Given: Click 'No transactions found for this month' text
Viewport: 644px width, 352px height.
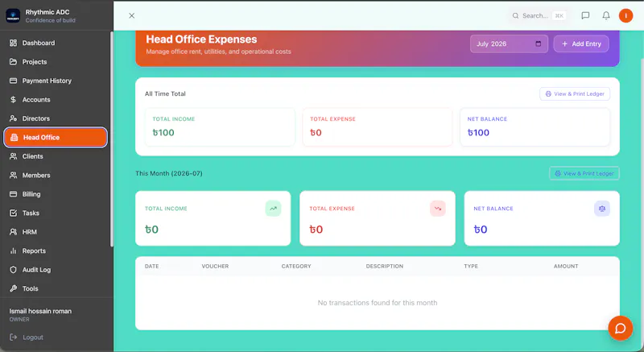Looking at the screenshot, I should 377,303.
